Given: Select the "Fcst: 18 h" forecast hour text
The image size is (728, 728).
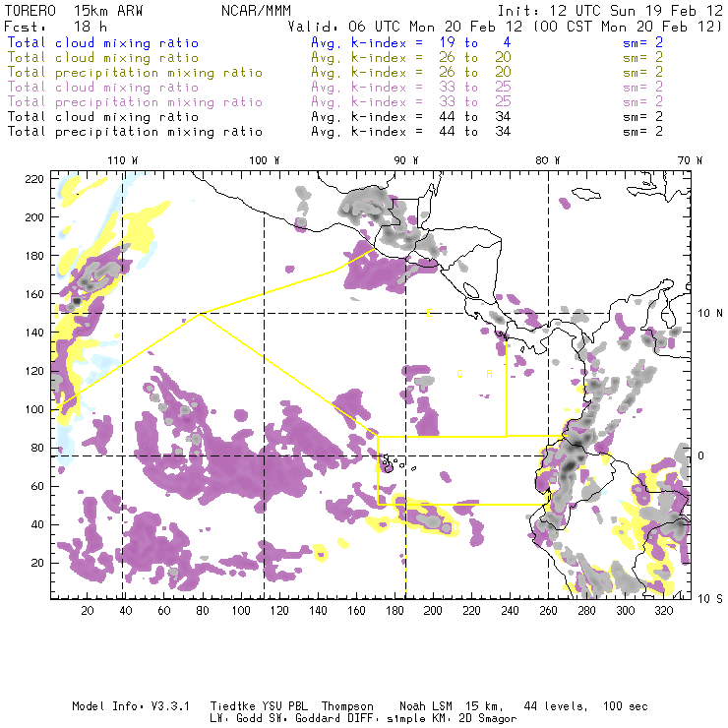Looking at the screenshot, I should click(x=55, y=27).
